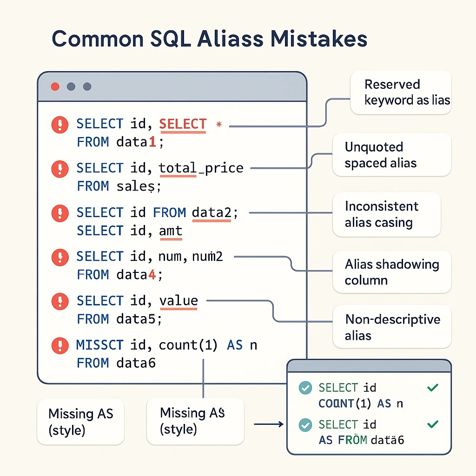Open the "Inconsistent alias casing" label card

click(x=386, y=214)
